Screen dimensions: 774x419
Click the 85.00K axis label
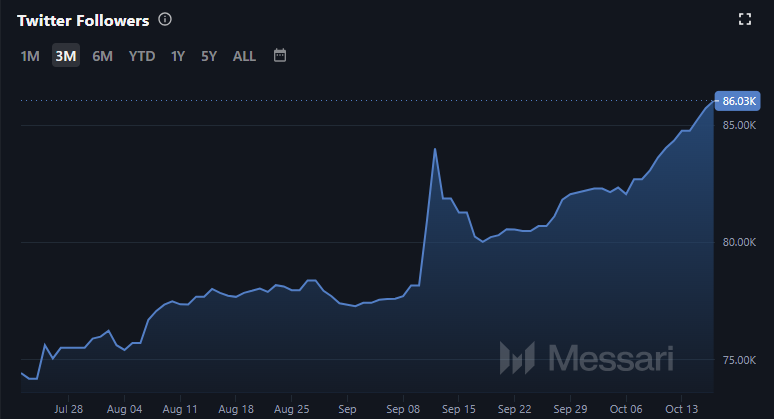(739, 125)
